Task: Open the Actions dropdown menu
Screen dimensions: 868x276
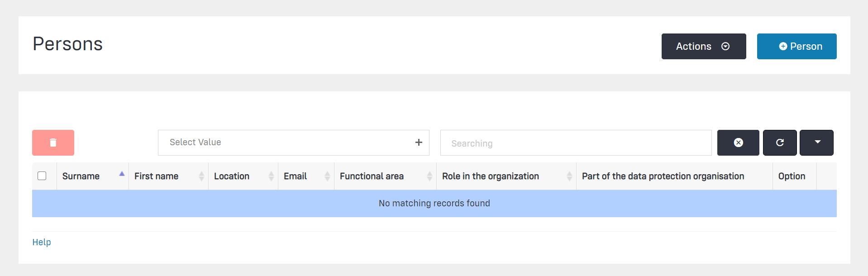Action: [x=703, y=46]
